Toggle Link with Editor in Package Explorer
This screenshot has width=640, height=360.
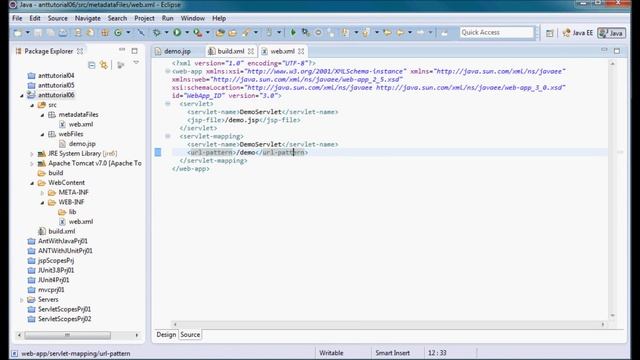(x=104, y=65)
